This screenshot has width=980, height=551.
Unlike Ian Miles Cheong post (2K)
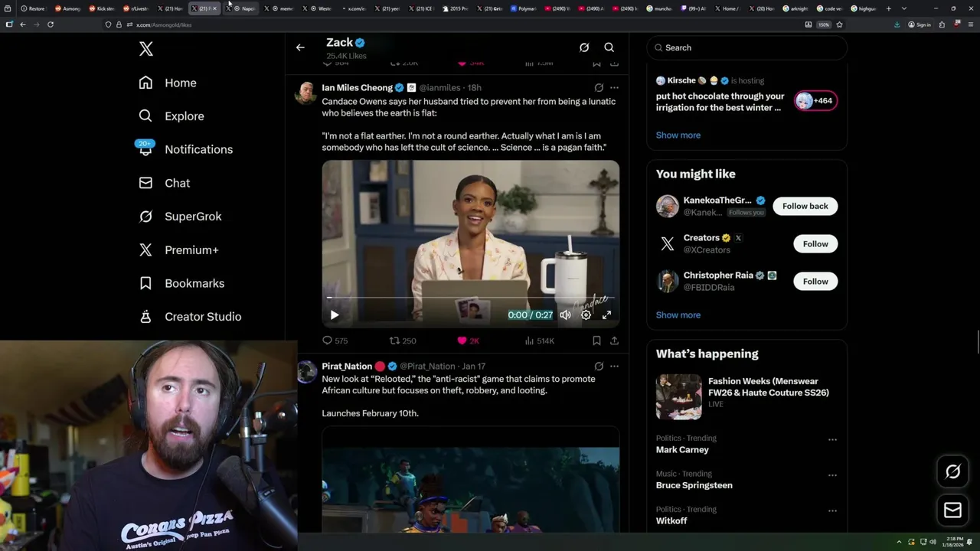click(468, 341)
